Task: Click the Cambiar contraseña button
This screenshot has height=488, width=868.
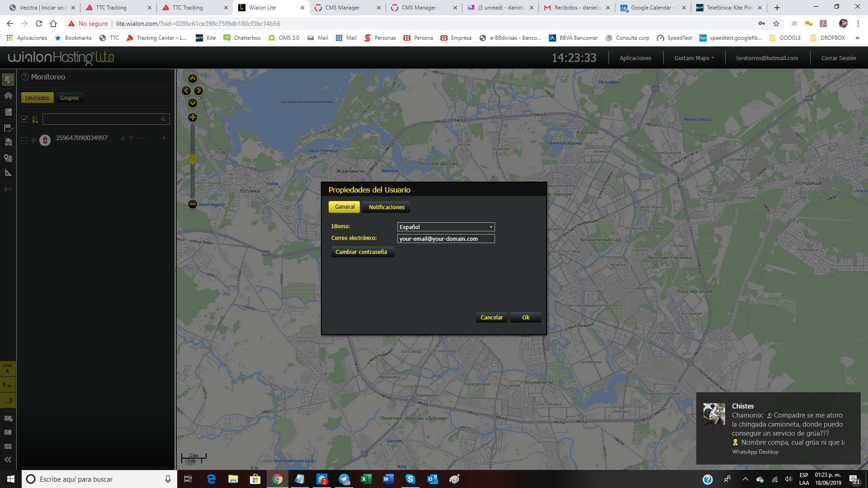Action: pos(363,252)
